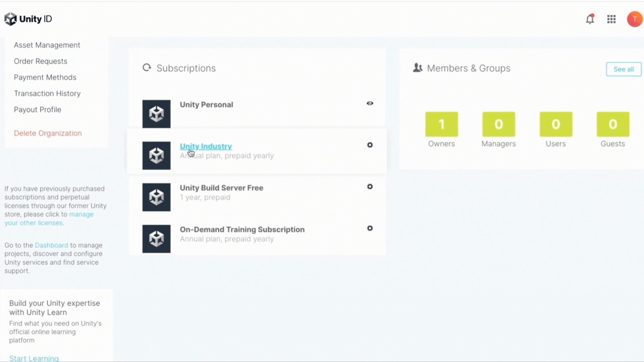Open the user profile avatar
The height and width of the screenshot is (362, 644).
[634, 19]
